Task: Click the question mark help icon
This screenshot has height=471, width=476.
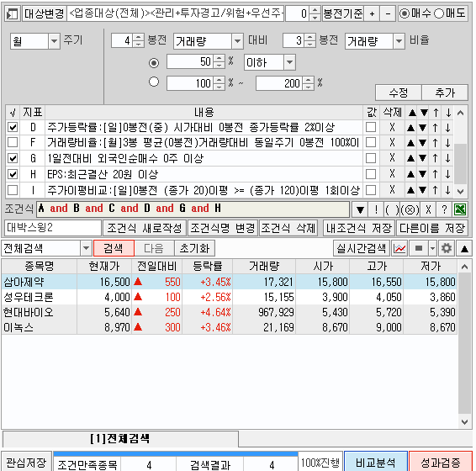Action: 444,209
